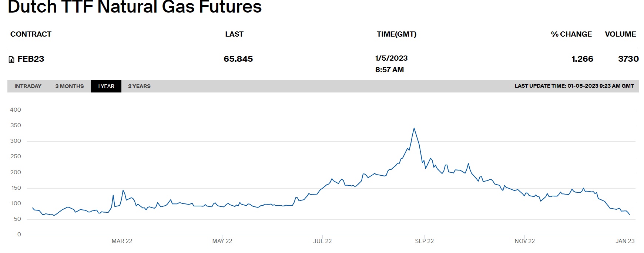Click the Contract column header
Image resolution: width=644 pixels, height=253 pixels.
click(x=31, y=34)
